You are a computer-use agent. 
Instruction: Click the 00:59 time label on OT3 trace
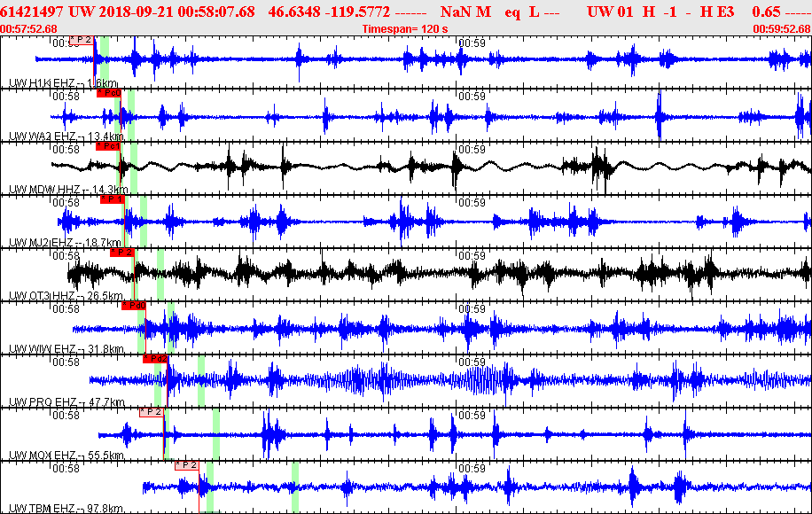(472, 256)
